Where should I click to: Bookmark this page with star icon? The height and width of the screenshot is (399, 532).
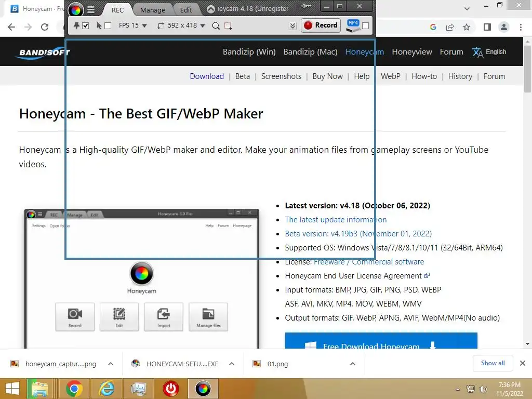pos(467,27)
